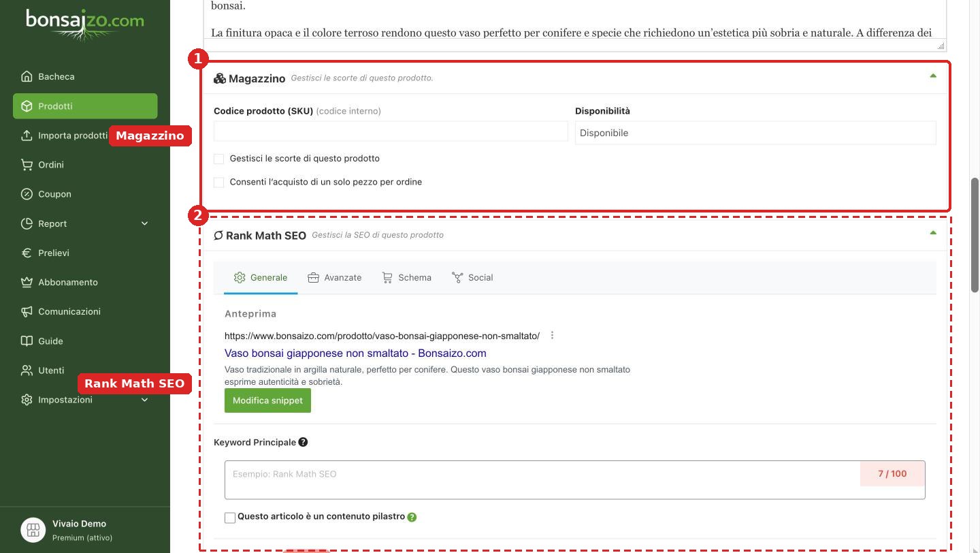The image size is (980, 553).
Task: Click the Coupon percent icon
Action: click(x=27, y=193)
